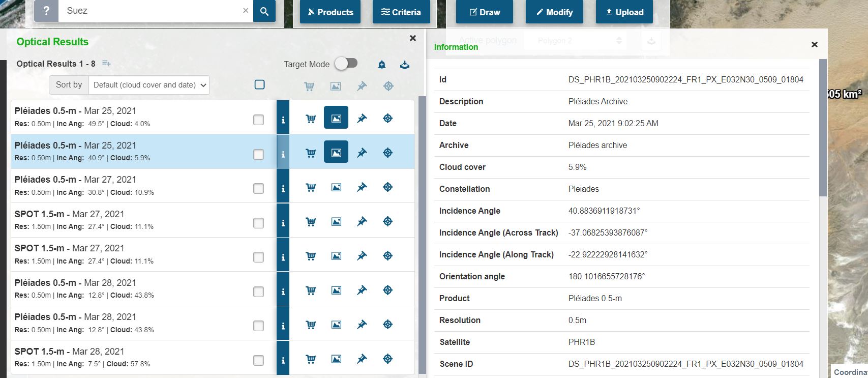The image size is (868, 378).
Task: Check the Pléiades Mar 27 cloud 10.9% checkbox
Action: point(258,188)
